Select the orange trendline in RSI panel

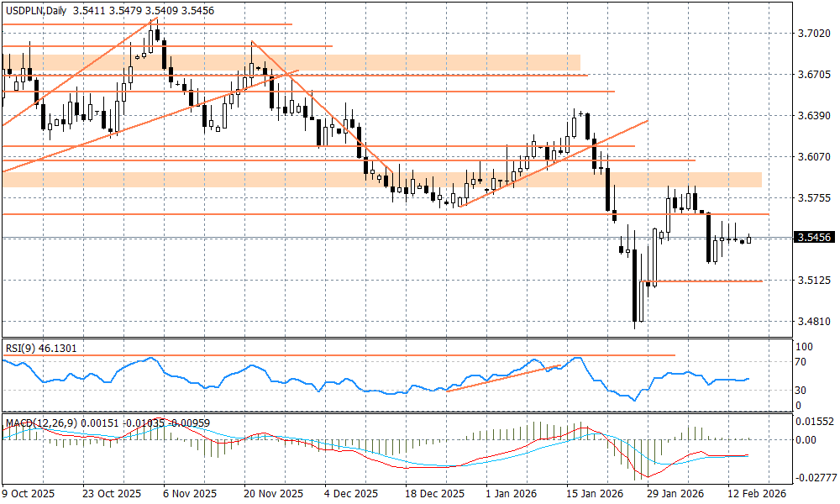click(504, 378)
